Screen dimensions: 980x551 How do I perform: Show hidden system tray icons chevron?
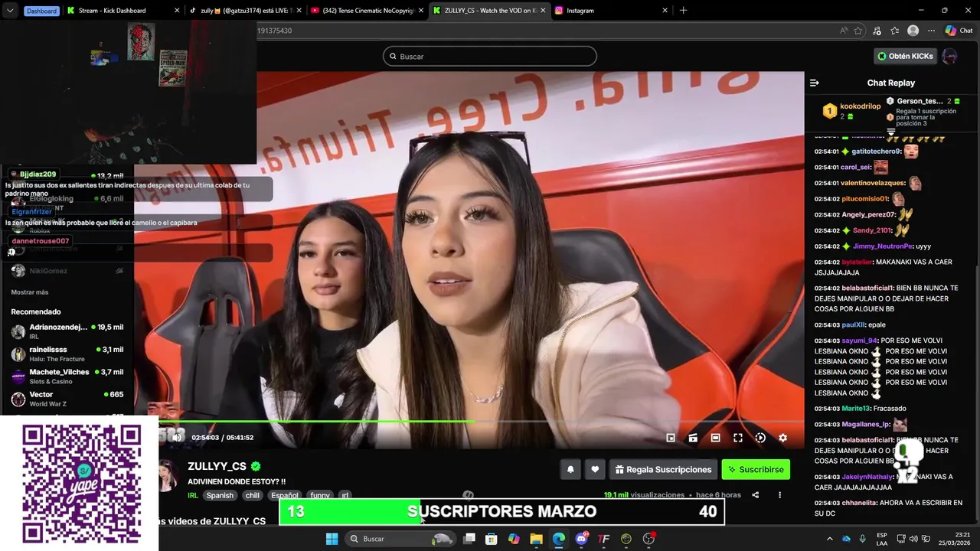click(829, 539)
